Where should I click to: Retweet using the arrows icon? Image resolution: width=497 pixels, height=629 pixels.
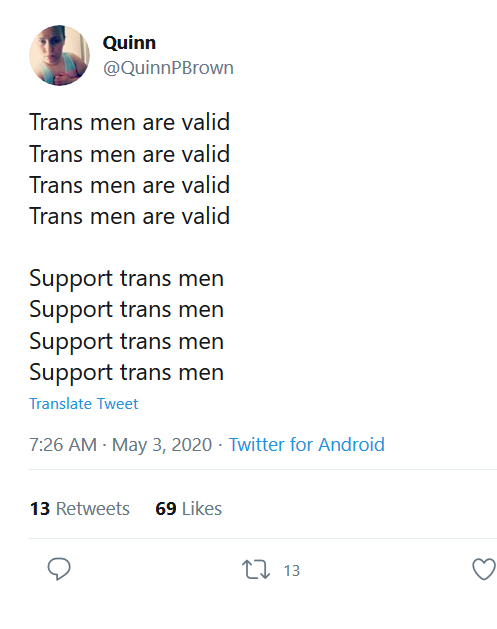[x=256, y=570]
